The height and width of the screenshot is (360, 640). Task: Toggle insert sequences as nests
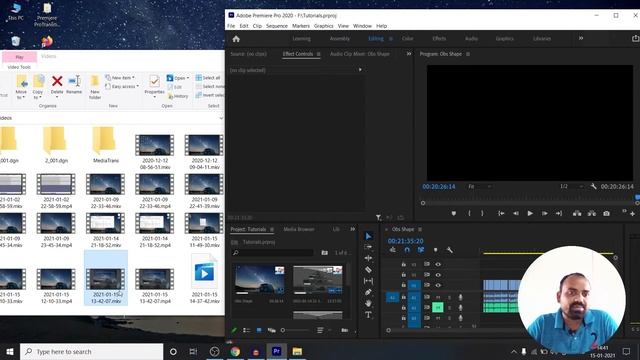(393, 250)
